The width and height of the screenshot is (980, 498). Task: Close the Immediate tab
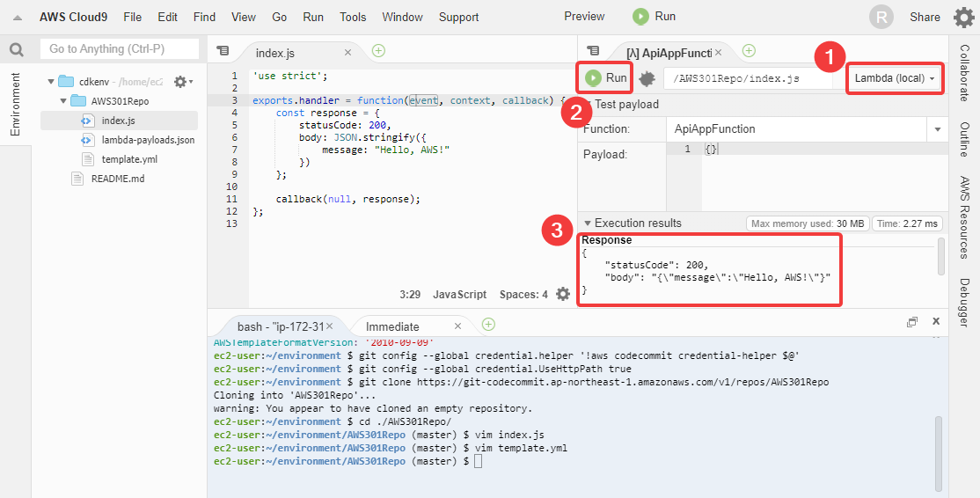(457, 326)
